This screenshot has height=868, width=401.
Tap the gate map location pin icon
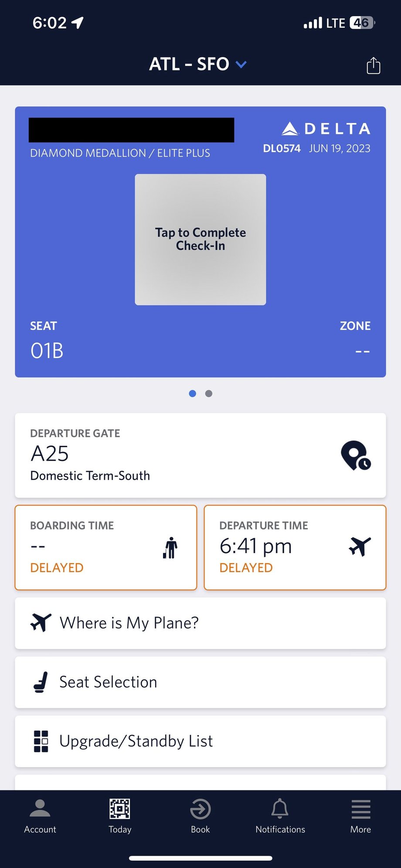click(x=356, y=455)
